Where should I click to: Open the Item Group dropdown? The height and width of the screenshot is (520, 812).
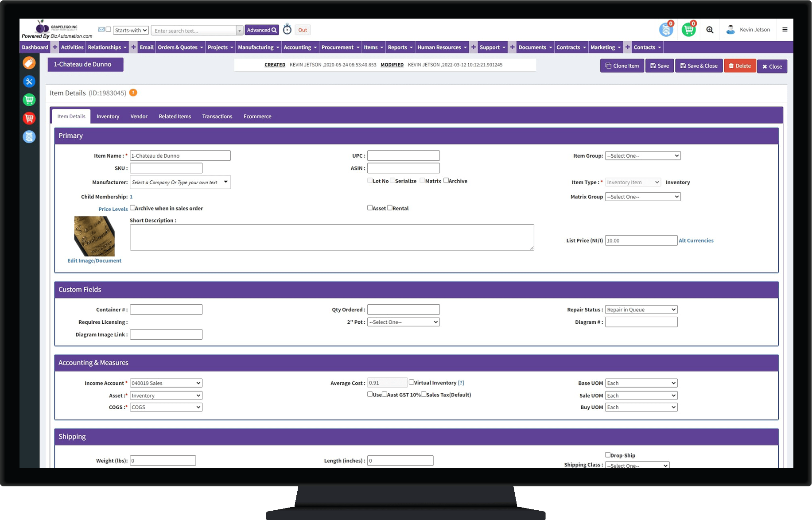tap(643, 155)
